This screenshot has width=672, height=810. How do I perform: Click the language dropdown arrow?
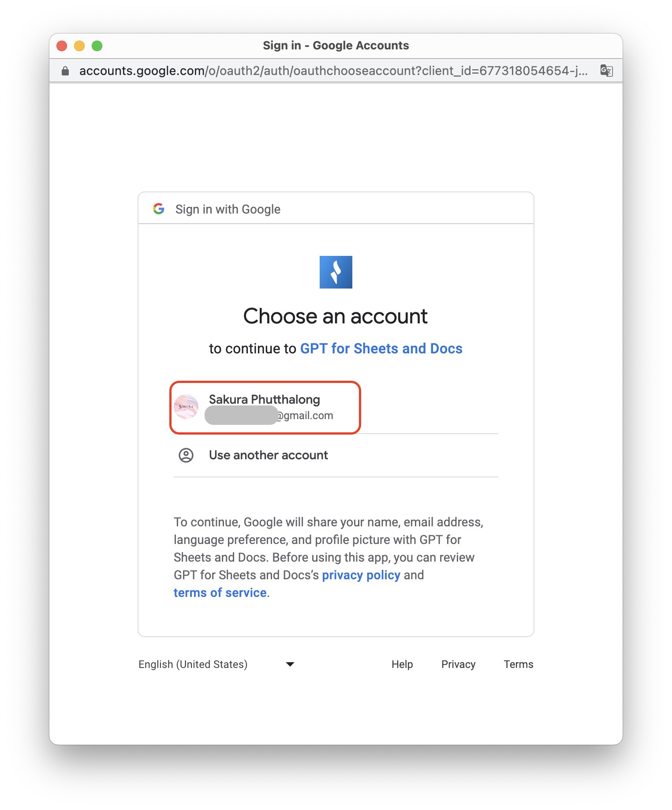coord(290,664)
